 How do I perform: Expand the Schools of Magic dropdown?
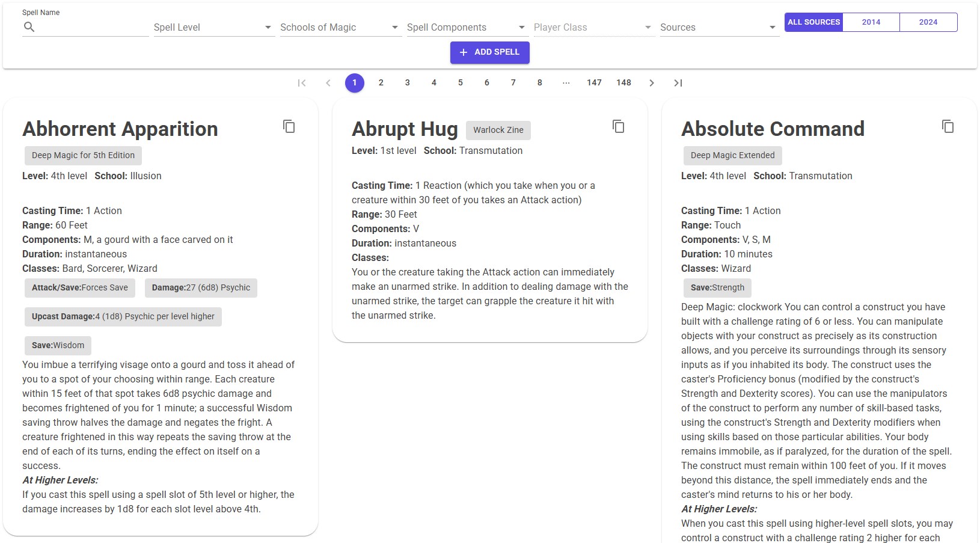click(340, 28)
